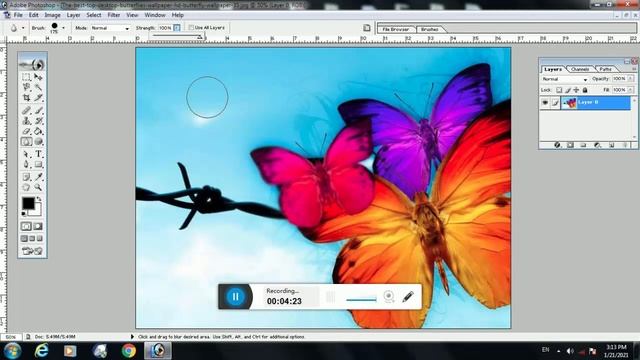640x360 pixels.
Task: Select the Eraser tool
Action: click(x=27, y=131)
